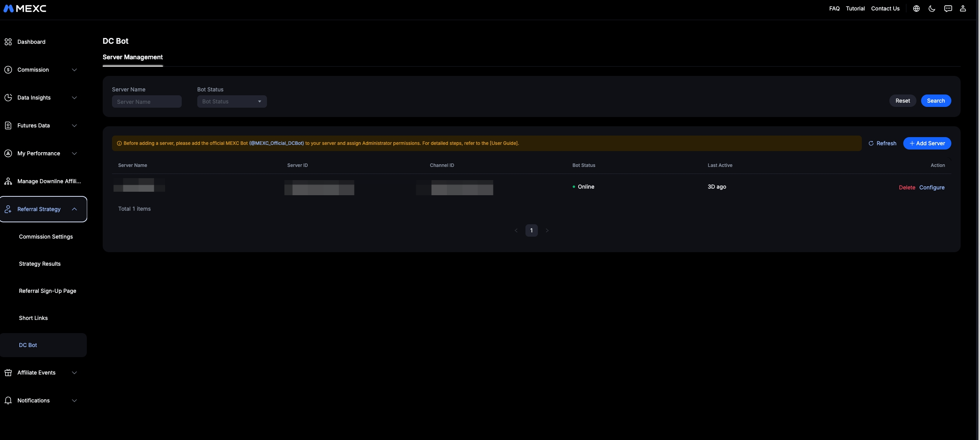This screenshot has height=440, width=980.
Task: Collapse the Referral Strategy chevron
Action: pos(74,209)
